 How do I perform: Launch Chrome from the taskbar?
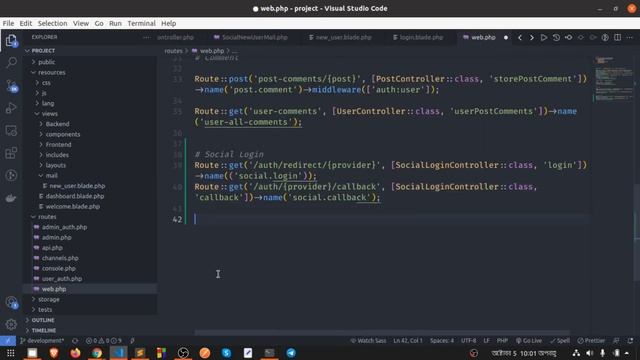[97, 353]
